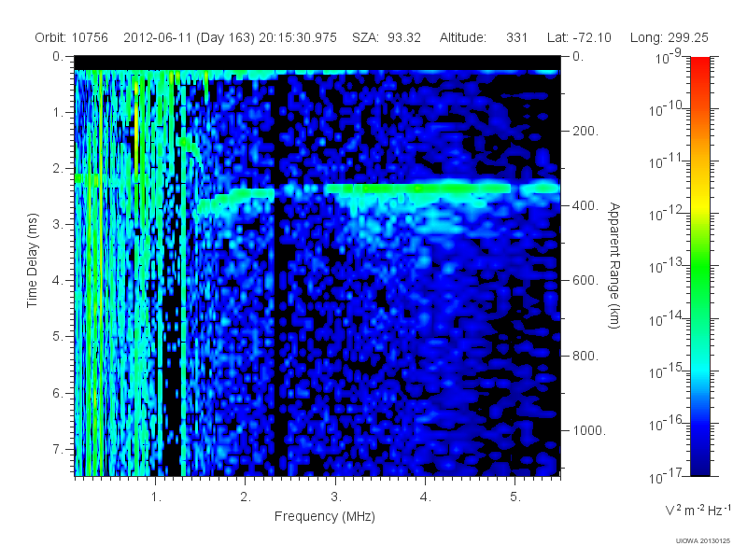Click the 10^-16 color scale label
747x560 pixels.
(667, 424)
